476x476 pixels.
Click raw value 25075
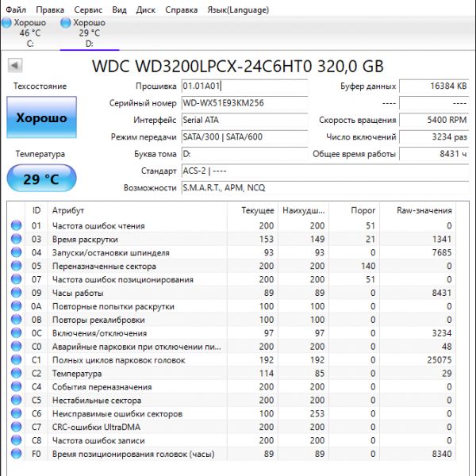440,360
